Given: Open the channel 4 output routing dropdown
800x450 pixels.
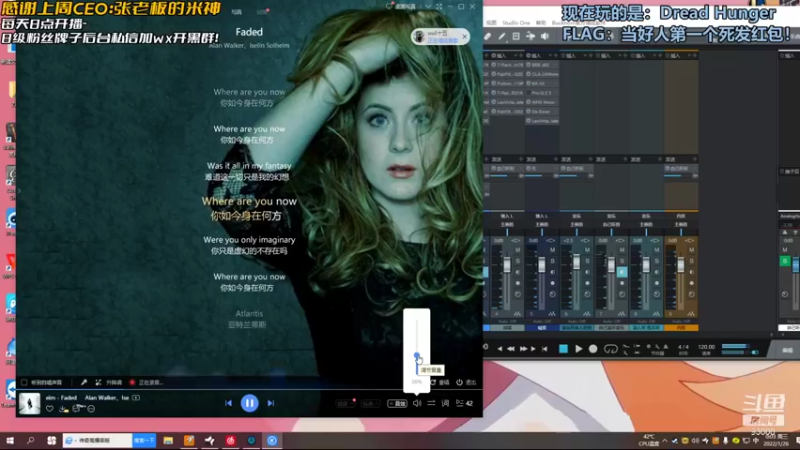Looking at the screenshot, I should click(507, 224).
